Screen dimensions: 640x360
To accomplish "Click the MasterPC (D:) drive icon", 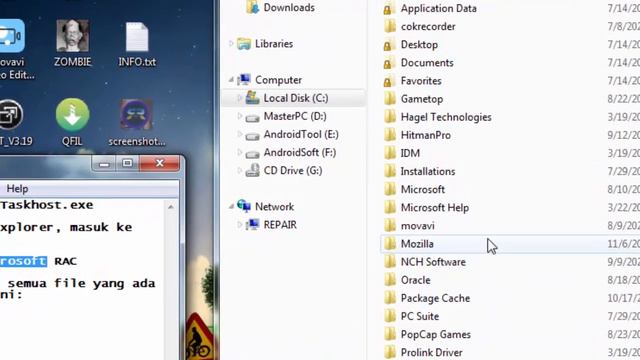I will 252,118.
